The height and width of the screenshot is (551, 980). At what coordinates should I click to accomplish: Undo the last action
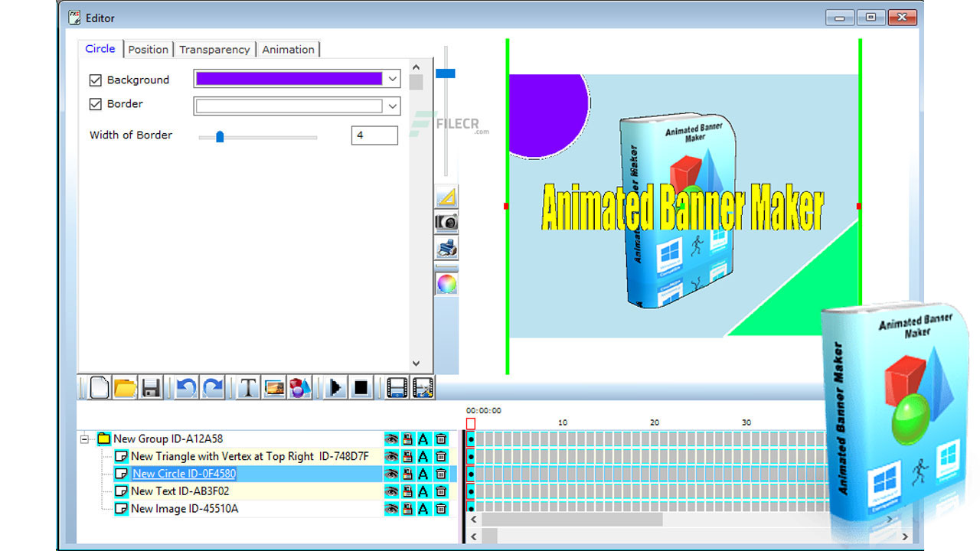pyautogui.click(x=186, y=387)
